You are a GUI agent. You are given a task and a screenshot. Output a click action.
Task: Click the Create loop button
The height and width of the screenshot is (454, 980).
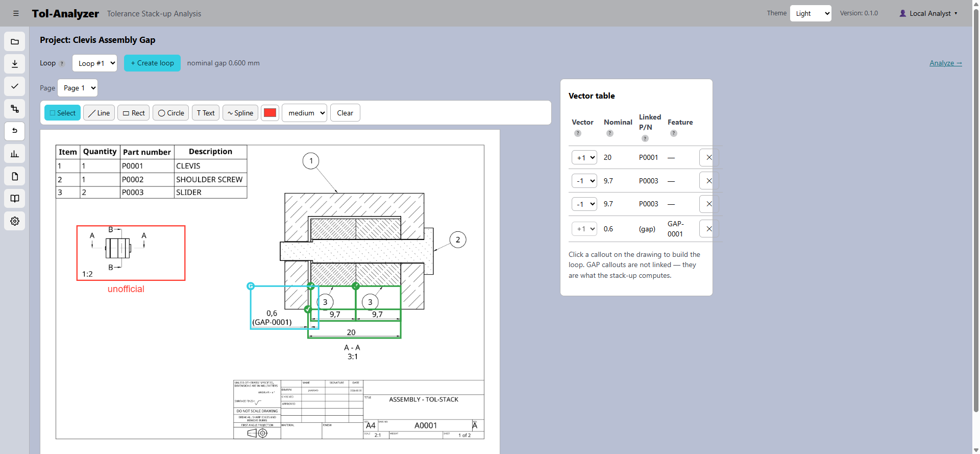(x=153, y=63)
